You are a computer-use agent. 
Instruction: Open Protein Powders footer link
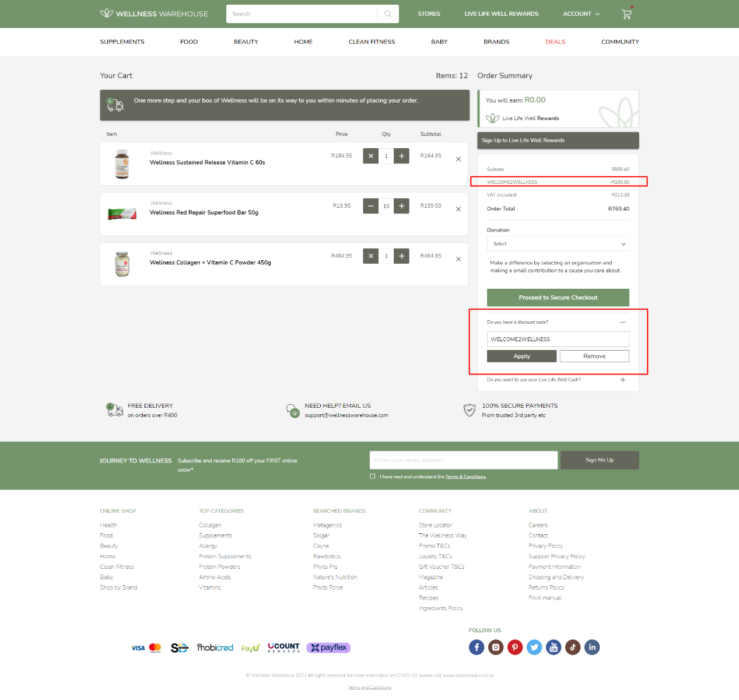click(219, 567)
